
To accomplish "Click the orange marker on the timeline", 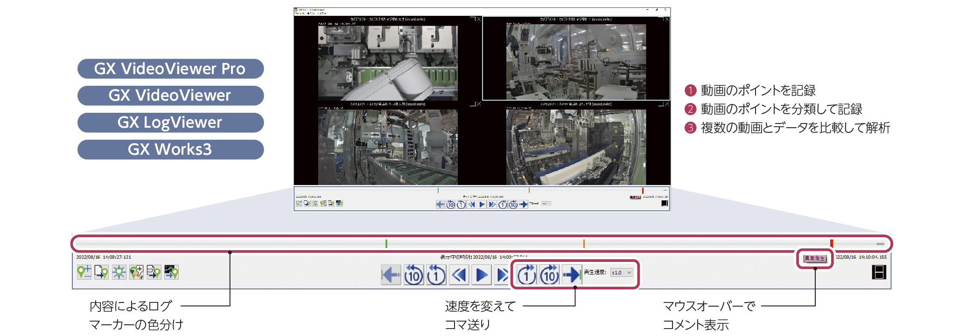I will pyautogui.click(x=584, y=244).
